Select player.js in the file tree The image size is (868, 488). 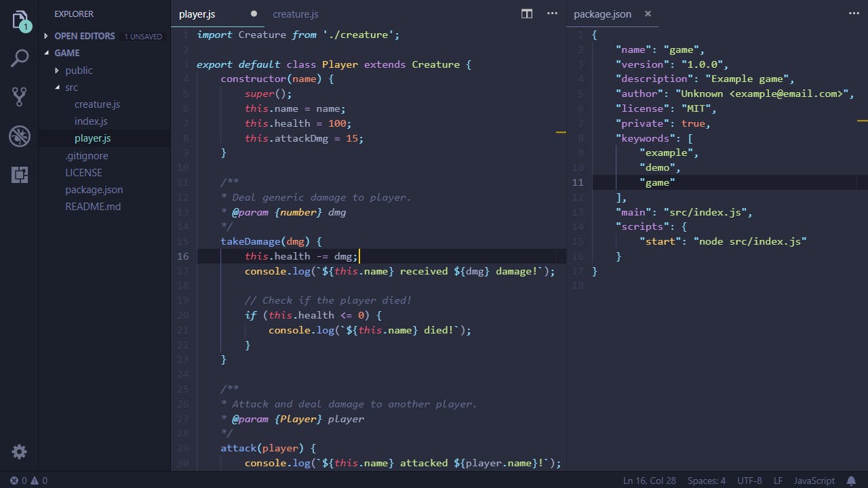coord(92,138)
